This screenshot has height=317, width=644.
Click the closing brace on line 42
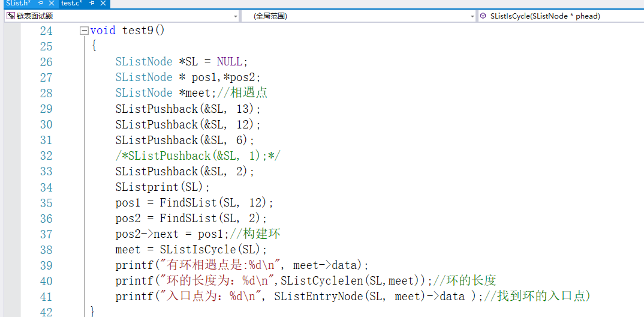93,311
